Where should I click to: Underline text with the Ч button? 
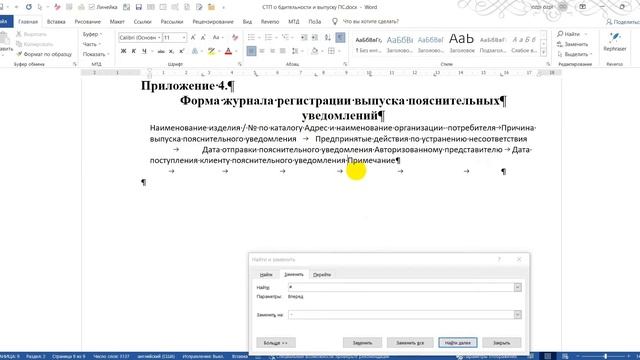144,51
